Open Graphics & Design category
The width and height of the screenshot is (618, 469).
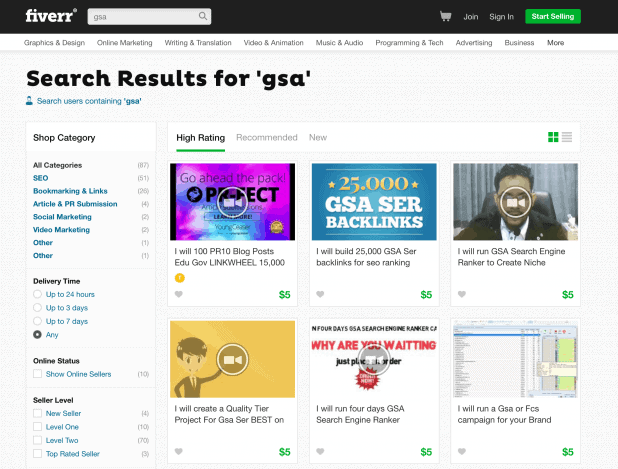pos(54,43)
